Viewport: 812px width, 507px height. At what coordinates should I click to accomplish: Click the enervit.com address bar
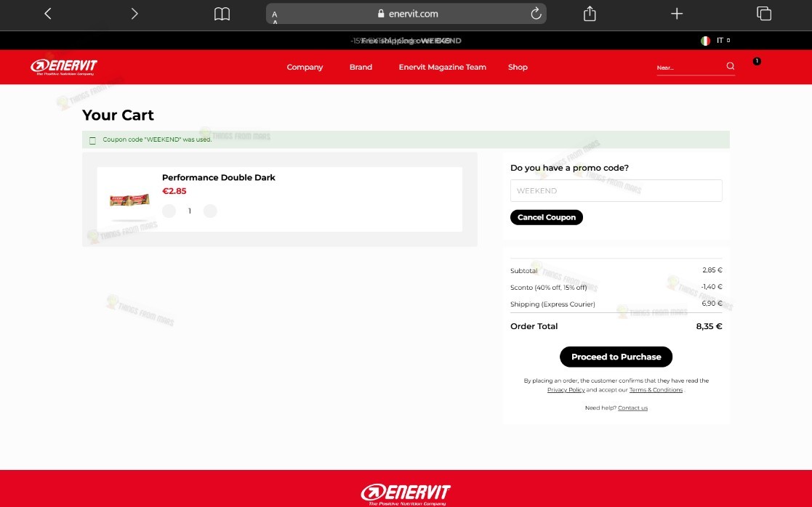tap(406, 14)
